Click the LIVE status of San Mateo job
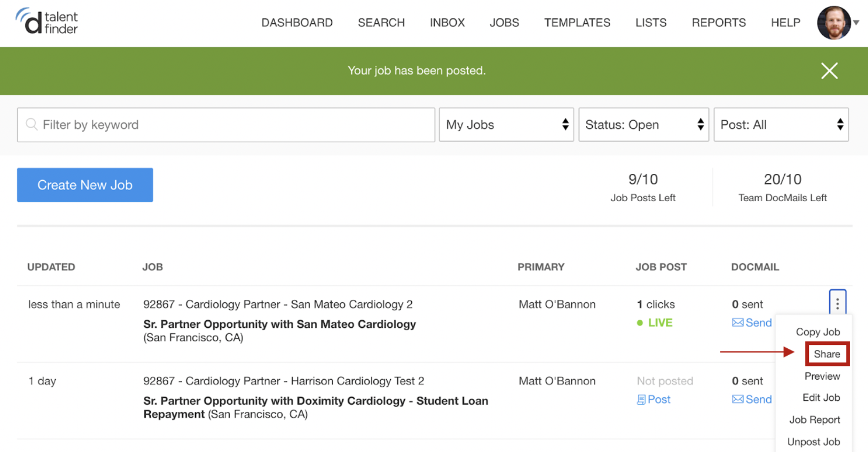Screen dimensions: 868x452 [654, 322]
